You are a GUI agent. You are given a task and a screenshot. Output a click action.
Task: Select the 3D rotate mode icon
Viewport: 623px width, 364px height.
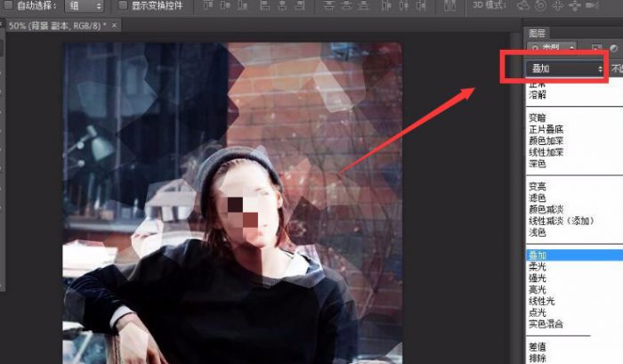[x=524, y=5]
